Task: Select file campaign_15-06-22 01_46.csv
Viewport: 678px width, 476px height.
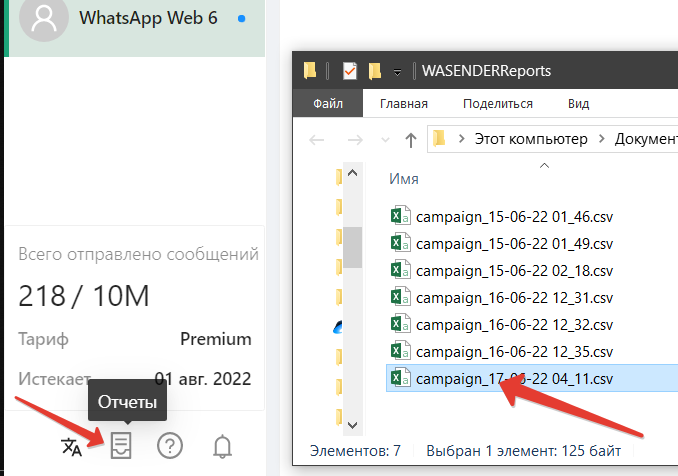Action: (x=513, y=215)
